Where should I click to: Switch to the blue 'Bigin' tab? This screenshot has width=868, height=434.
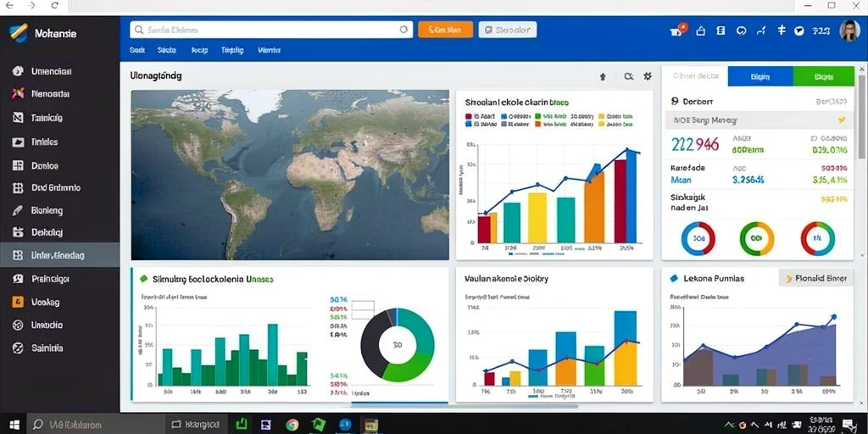point(760,76)
